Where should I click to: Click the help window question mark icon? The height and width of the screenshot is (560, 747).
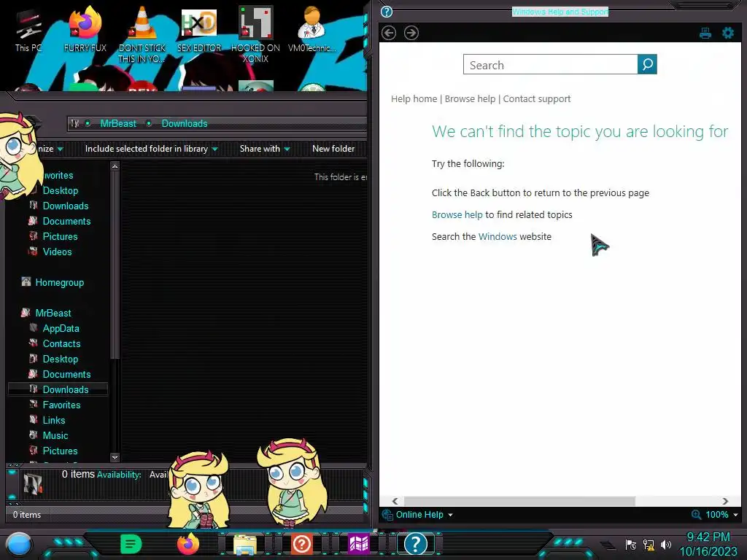pos(387,12)
